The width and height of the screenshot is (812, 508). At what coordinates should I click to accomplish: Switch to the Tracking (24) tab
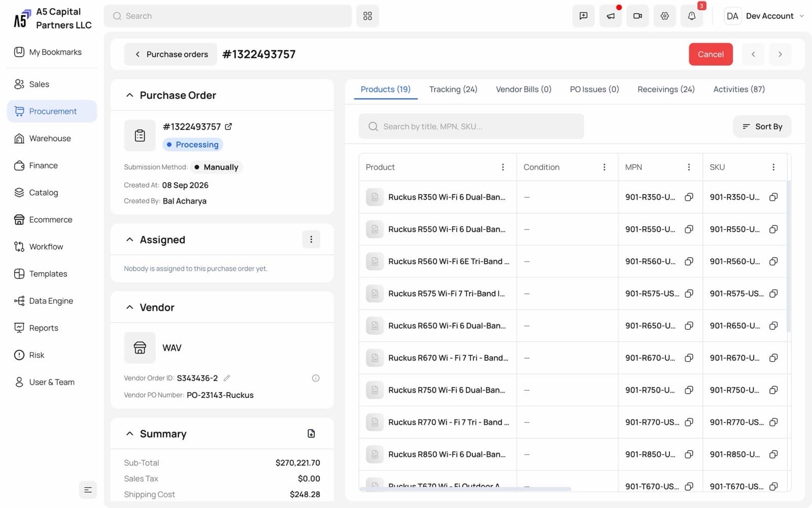[x=453, y=89]
